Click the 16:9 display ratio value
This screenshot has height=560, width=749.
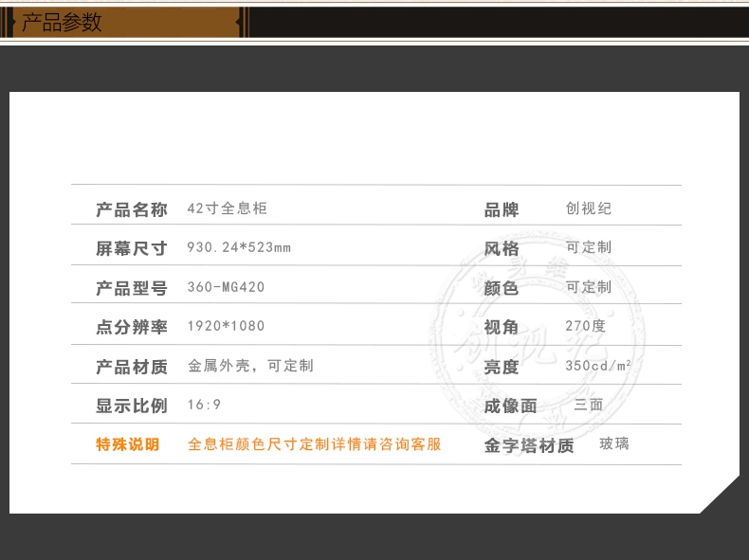pyautogui.click(x=204, y=405)
